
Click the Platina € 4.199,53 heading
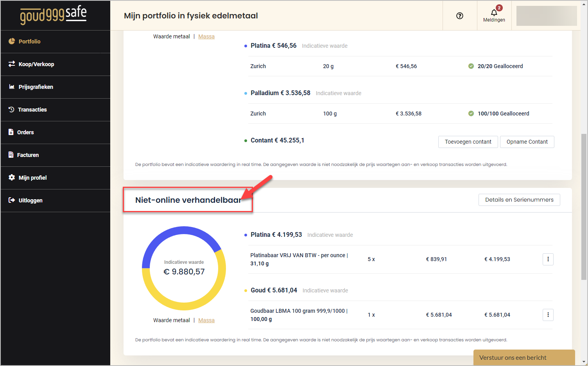pos(276,235)
